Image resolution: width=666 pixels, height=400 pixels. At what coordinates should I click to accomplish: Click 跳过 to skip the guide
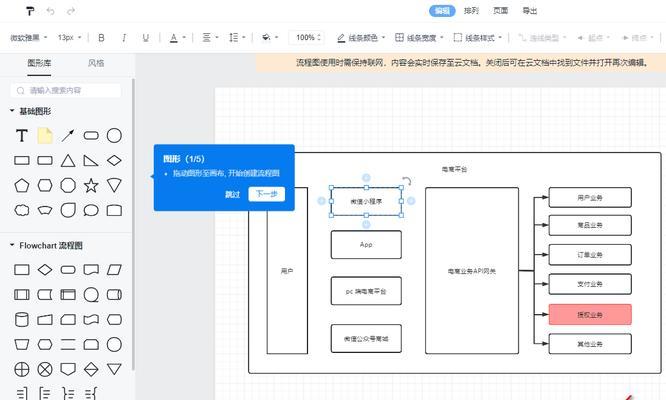[232, 194]
